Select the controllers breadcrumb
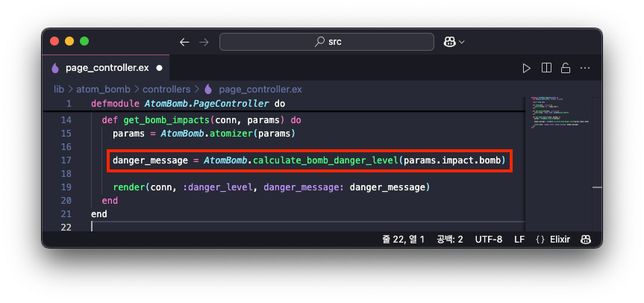This screenshot has height=303, width=644. coord(166,89)
